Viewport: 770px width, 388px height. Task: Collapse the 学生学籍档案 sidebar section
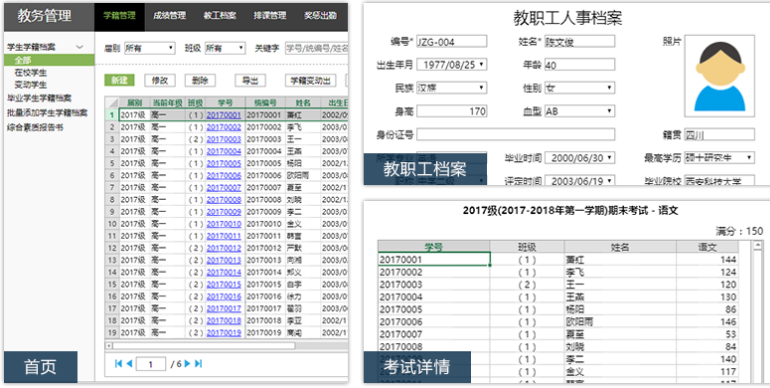80,47
